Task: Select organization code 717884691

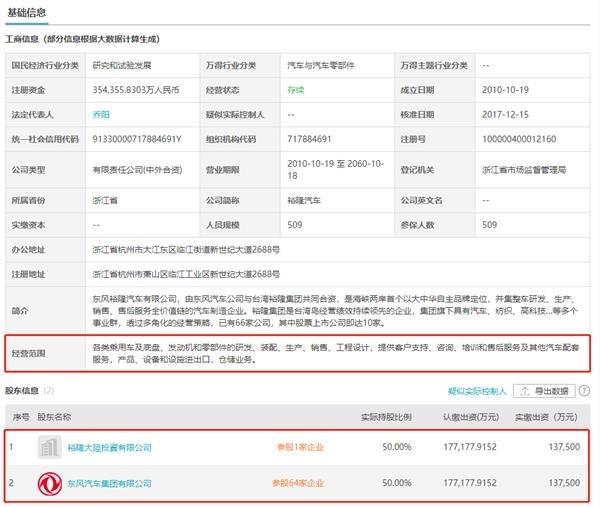Action: [x=309, y=139]
